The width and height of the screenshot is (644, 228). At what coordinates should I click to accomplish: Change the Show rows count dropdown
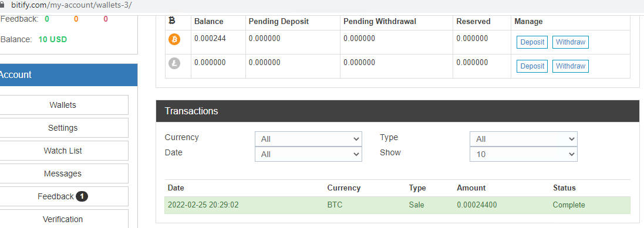523,154
